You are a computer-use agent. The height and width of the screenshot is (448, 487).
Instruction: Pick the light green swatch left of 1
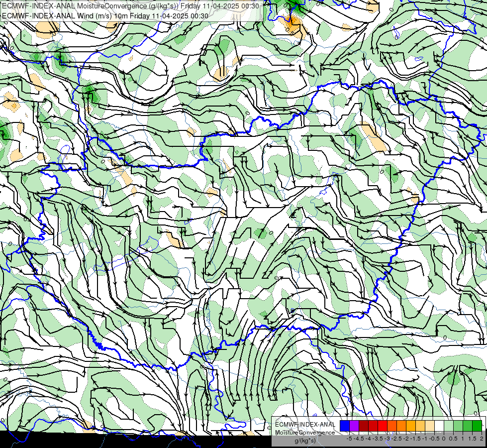click(459, 426)
